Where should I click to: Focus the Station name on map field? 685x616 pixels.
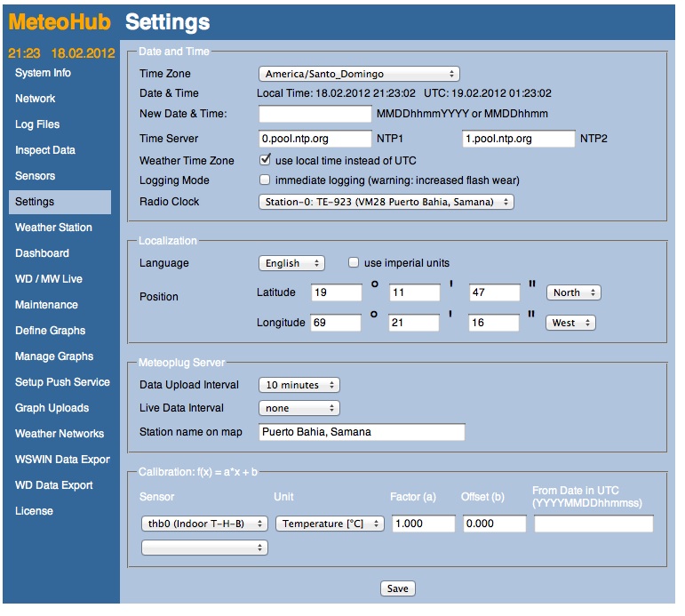click(361, 432)
